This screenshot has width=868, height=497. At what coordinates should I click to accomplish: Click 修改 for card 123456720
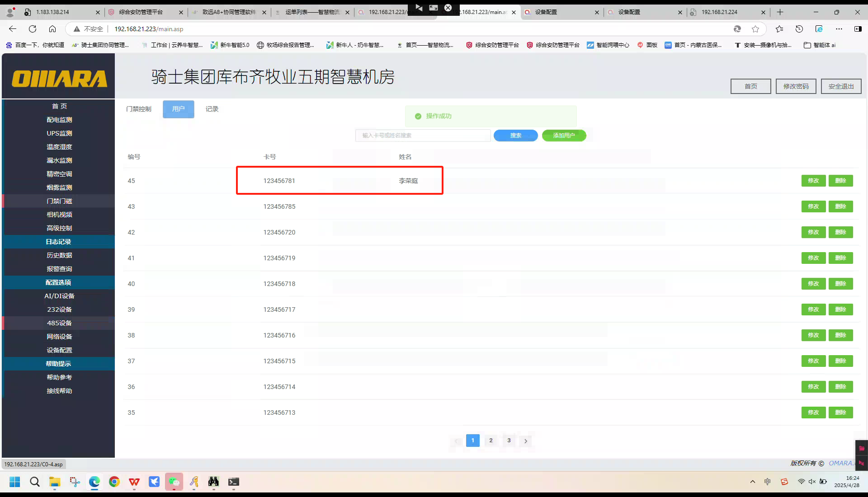coord(813,232)
